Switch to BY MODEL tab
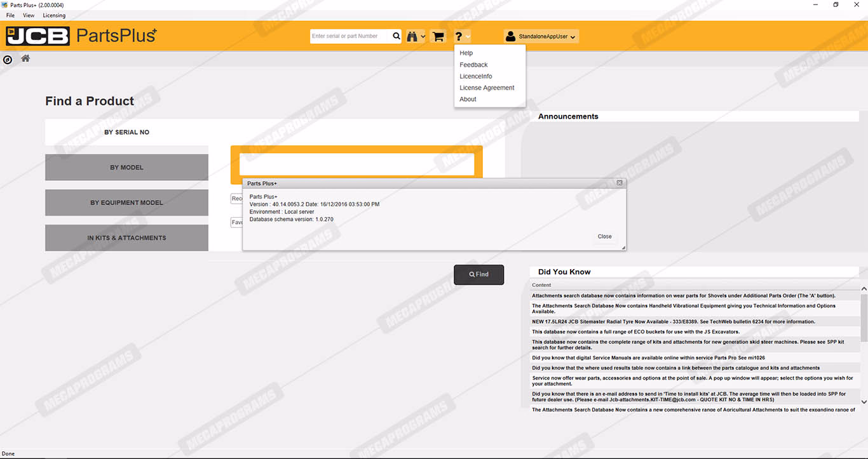Viewport: 868px width, 459px height. (x=126, y=168)
